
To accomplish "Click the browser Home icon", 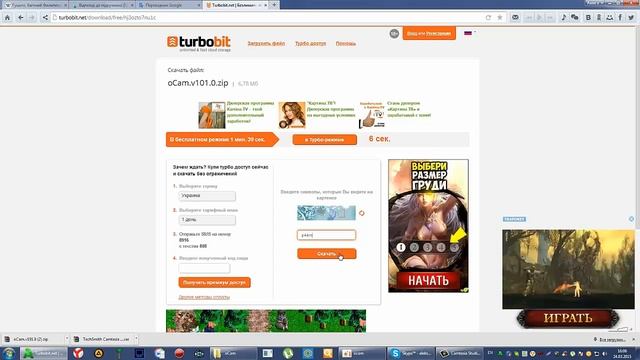I will [7, 18].
